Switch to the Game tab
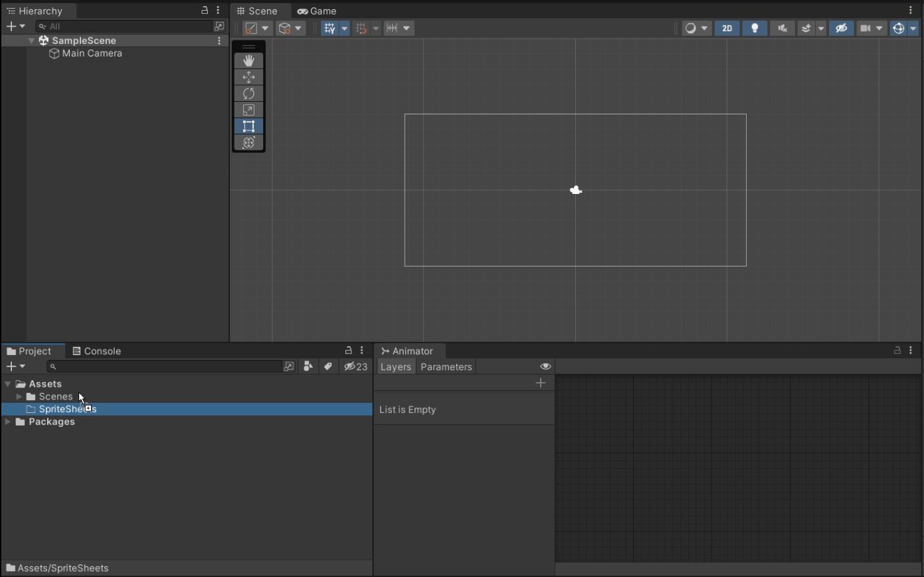Viewport: 924px width, 577px height. 317,11
